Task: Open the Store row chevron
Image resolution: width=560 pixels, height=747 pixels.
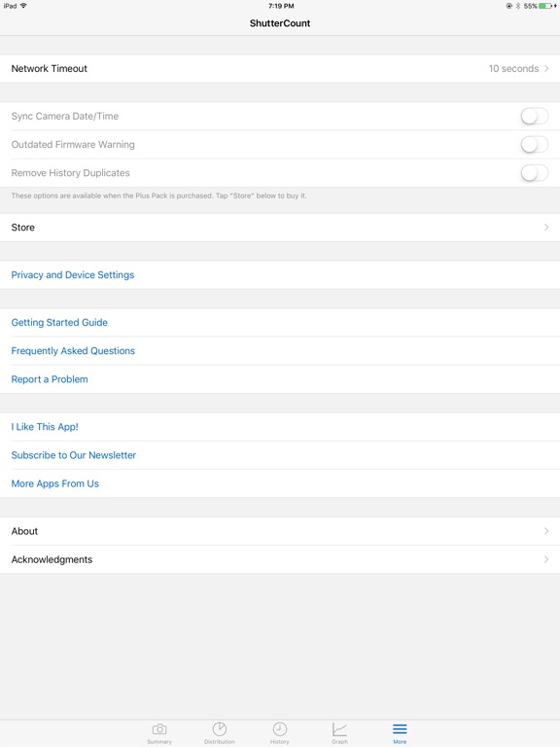Action: coord(546,228)
